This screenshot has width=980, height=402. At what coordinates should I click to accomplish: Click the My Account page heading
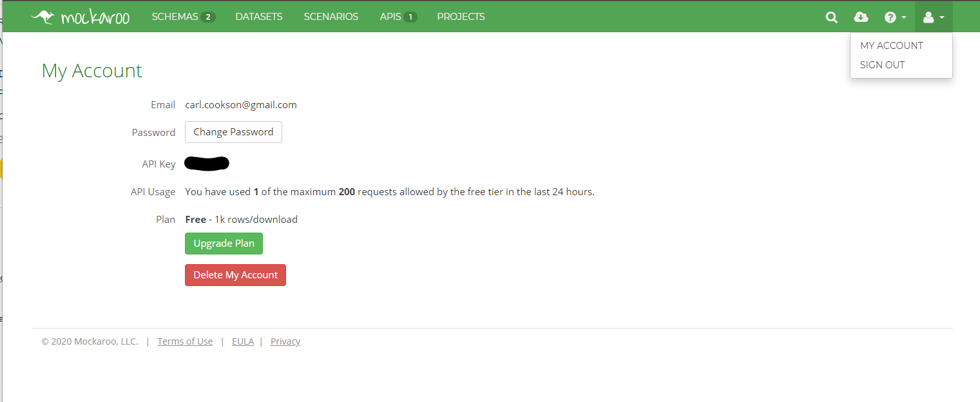91,70
